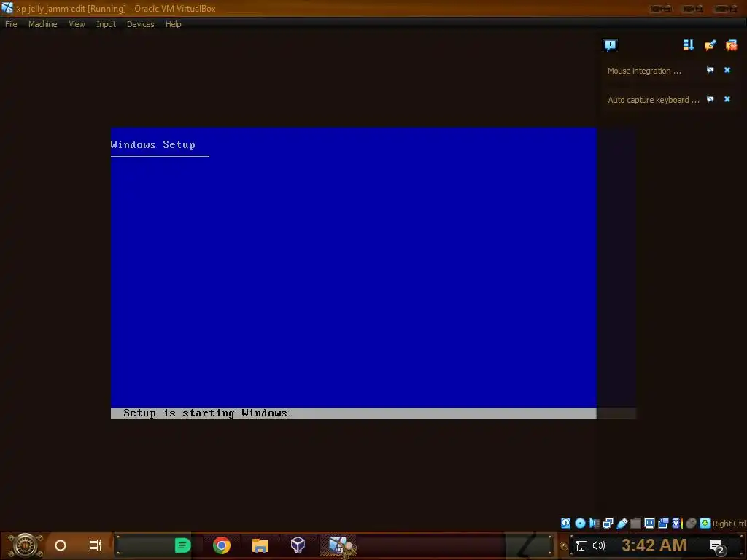This screenshot has height=560, width=747.
Task: Click the Mouse integration notification text
Action: (644, 71)
